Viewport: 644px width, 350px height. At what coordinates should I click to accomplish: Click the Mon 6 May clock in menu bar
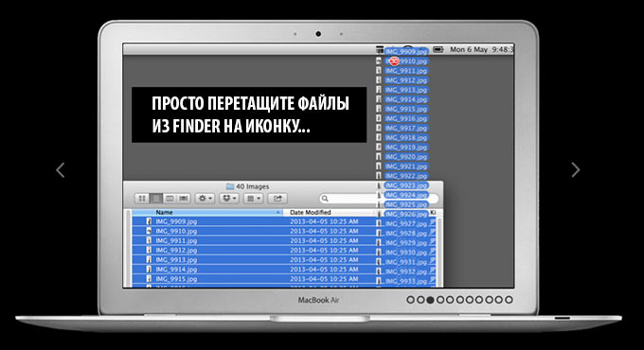481,49
